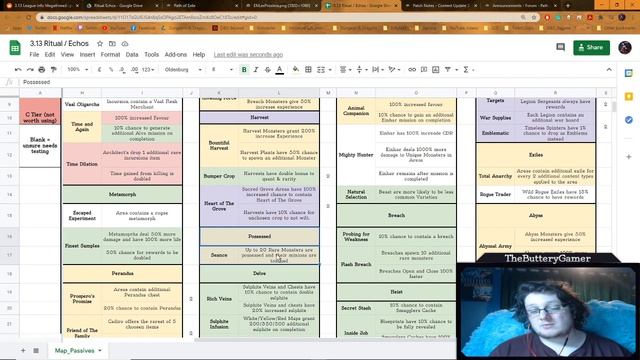This screenshot has height=360, width=640.
Task: Increase decimal places icon
Action: [x=134, y=70]
